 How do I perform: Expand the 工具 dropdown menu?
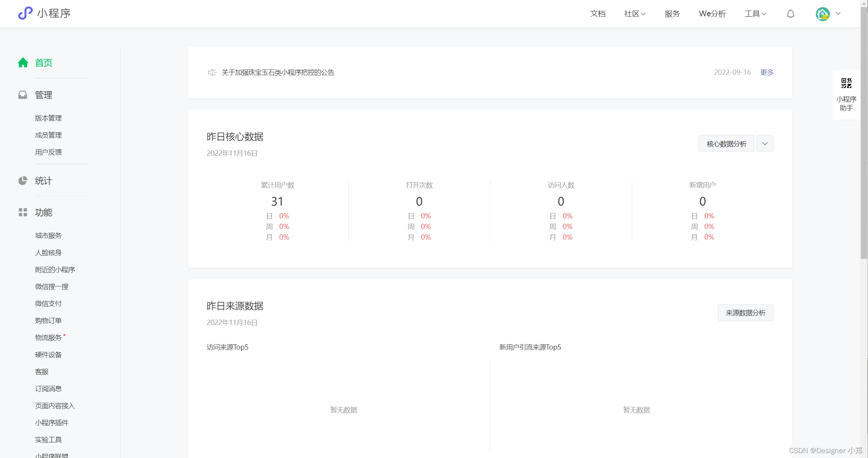coord(755,14)
